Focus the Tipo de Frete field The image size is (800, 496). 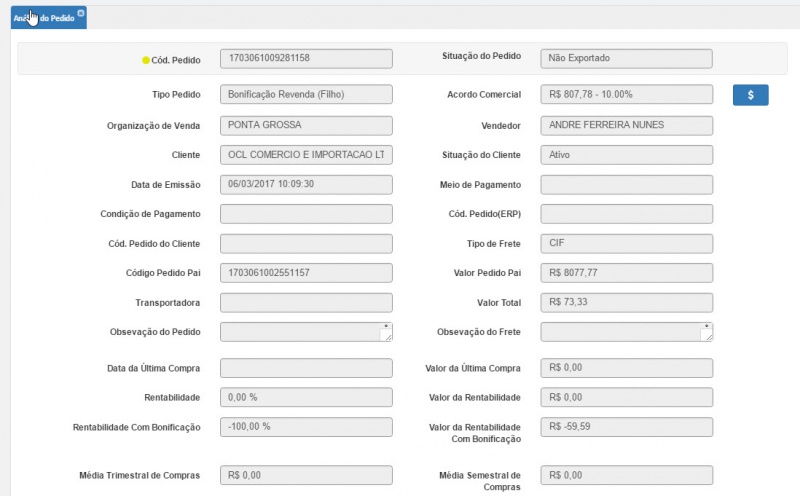click(x=626, y=243)
